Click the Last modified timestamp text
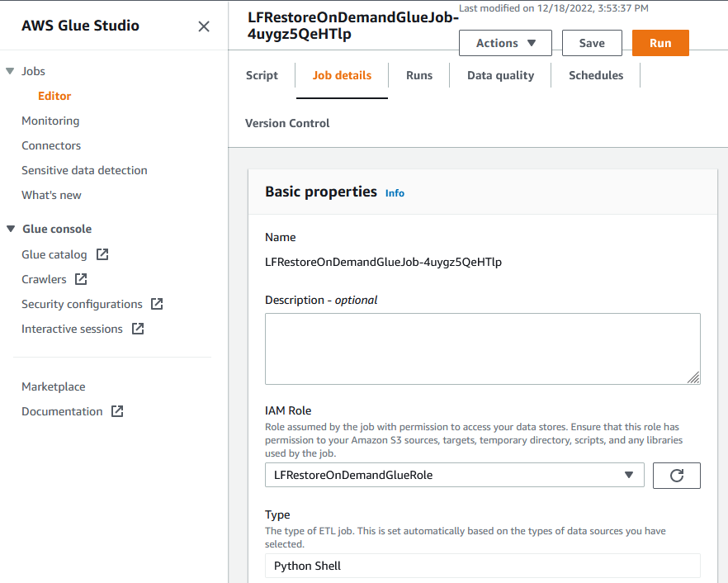The height and width of the screenshot is (583, 728). (553, 8)
